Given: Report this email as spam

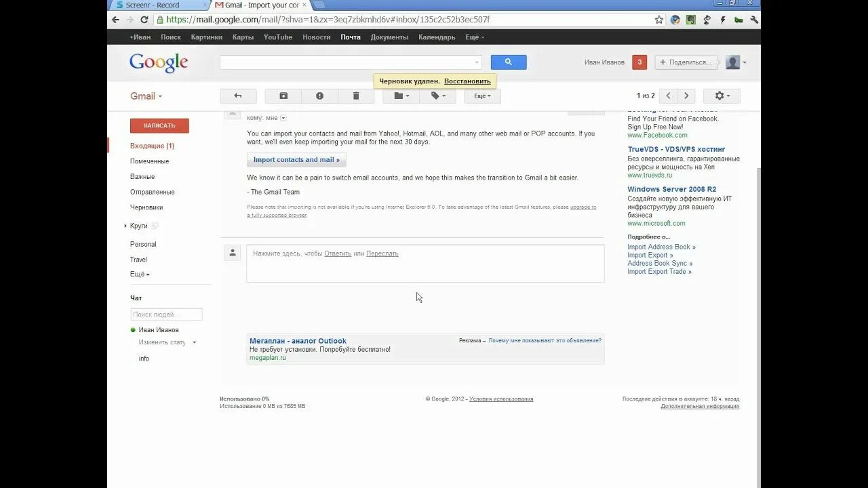Looking at the screenshot, I should [x=319, y=96].
